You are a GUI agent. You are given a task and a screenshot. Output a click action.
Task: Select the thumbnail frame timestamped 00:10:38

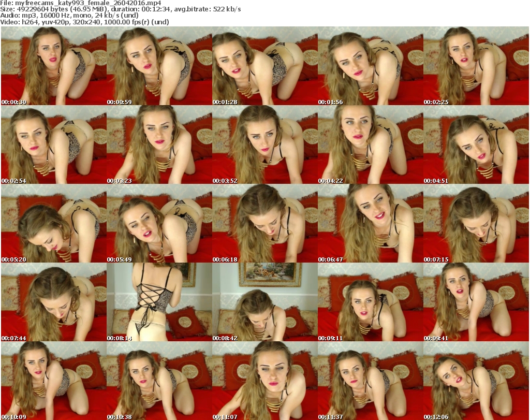click(x=159, y=381)
